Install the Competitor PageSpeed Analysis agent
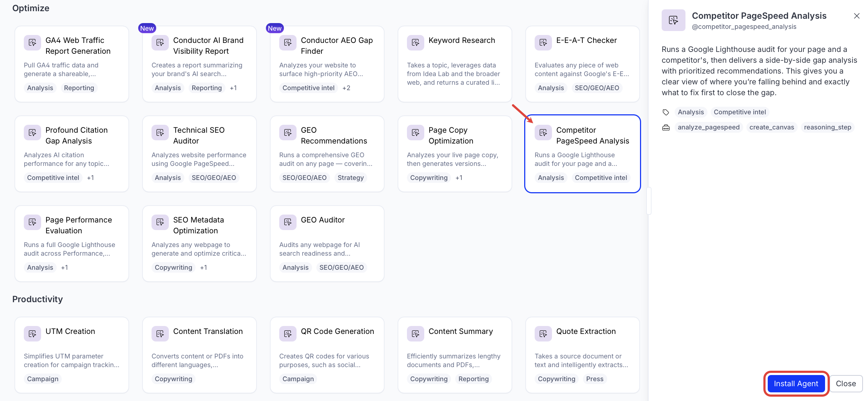868x401 pixels. click(x=796, y=384)
